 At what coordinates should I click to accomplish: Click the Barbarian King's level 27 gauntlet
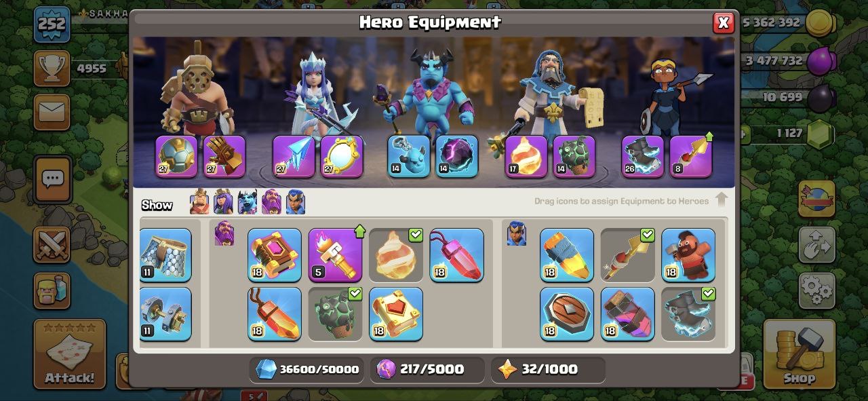tap(224, 156)
